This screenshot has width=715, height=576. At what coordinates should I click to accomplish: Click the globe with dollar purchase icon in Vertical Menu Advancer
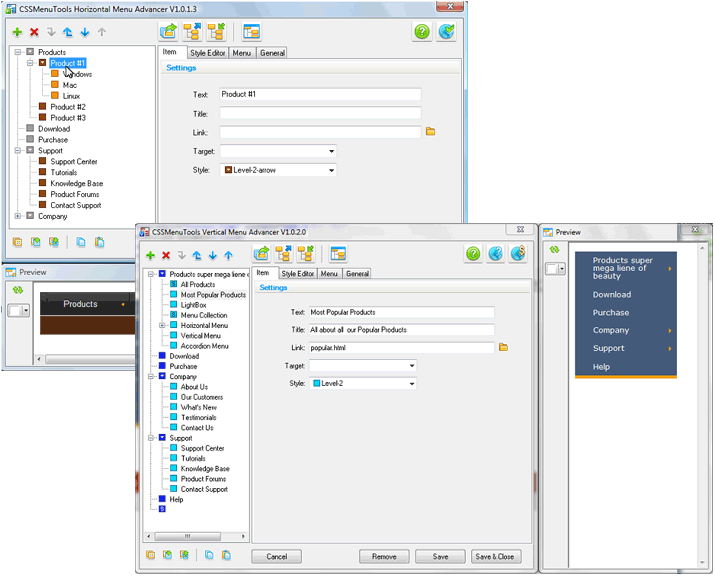pos(518,254)
